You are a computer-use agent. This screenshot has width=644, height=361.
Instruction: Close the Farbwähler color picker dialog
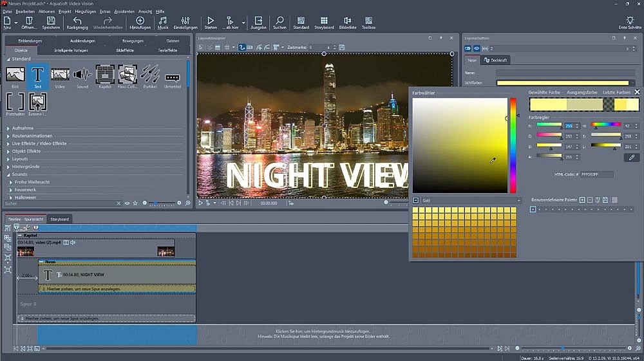click(x=637, y=93)
